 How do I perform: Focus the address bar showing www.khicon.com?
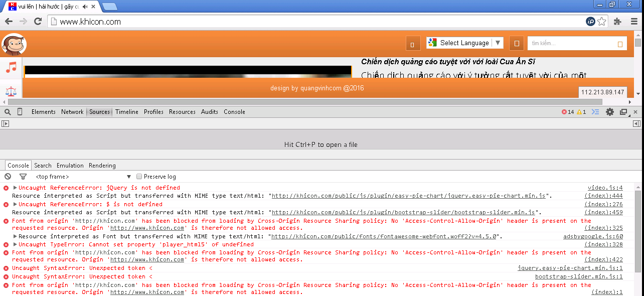pos(316,22)
